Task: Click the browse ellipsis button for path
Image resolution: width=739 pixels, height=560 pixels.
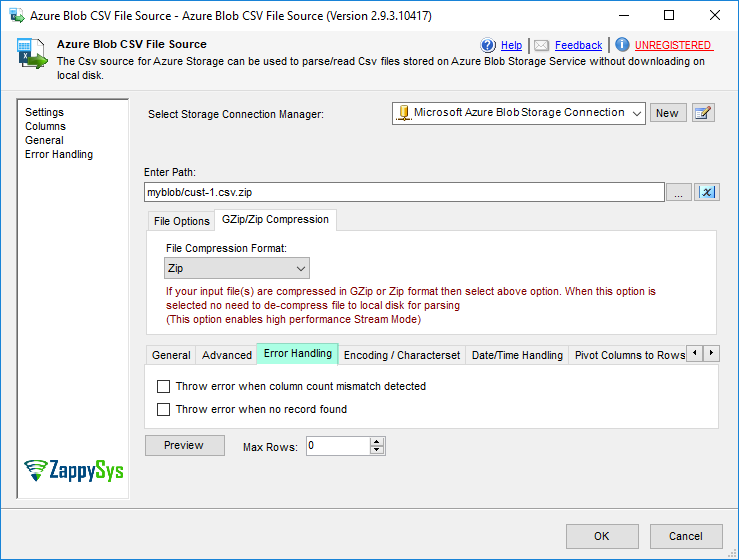Action: (679, 192)
